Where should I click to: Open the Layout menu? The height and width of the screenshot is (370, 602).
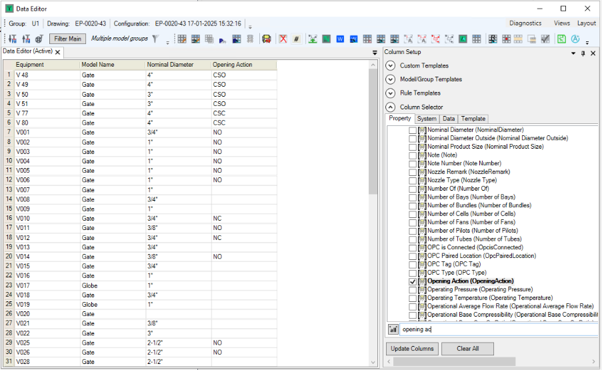(x=586, y=23)
